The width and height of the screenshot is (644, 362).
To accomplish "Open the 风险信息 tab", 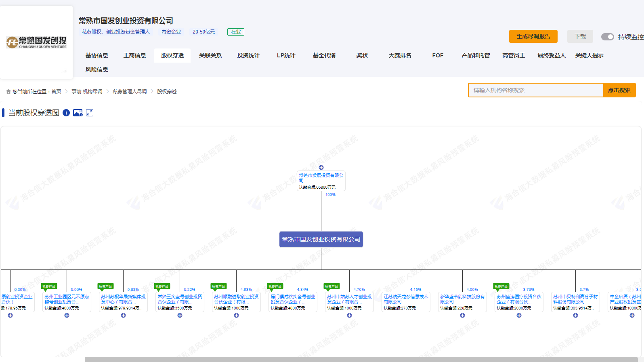I will click(x=97, y=69).
